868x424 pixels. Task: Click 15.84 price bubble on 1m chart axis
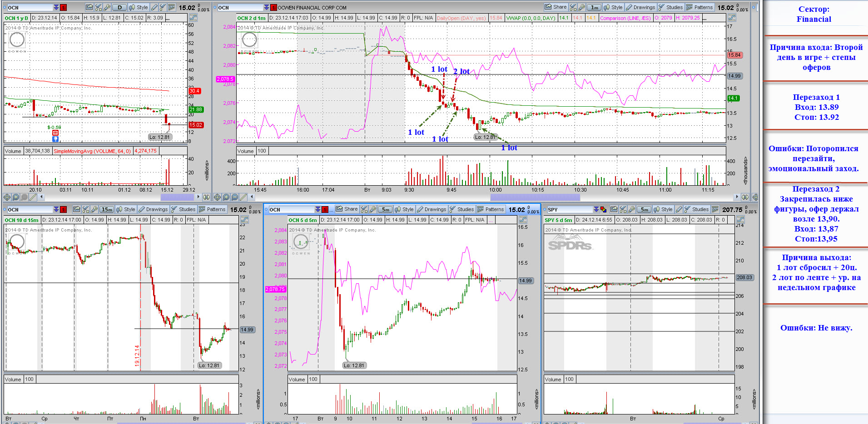tap(734, 55)
